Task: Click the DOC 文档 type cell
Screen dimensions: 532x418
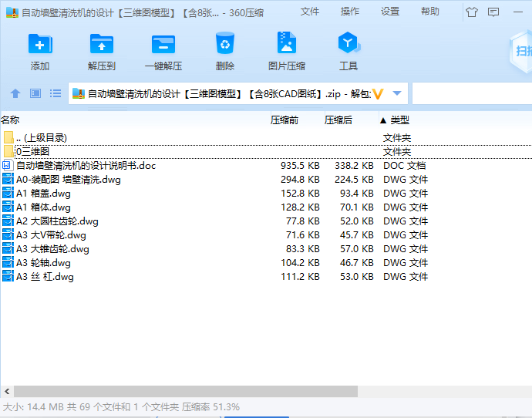Action: coord(404,166)
